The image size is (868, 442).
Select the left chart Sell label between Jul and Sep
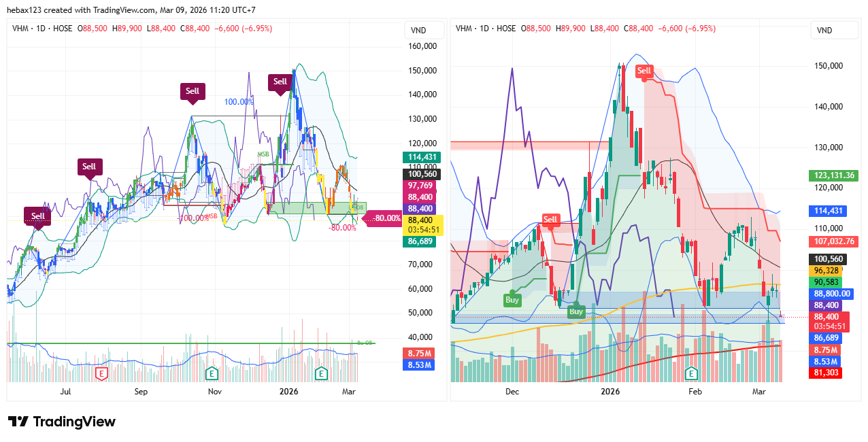pos(89,167)
